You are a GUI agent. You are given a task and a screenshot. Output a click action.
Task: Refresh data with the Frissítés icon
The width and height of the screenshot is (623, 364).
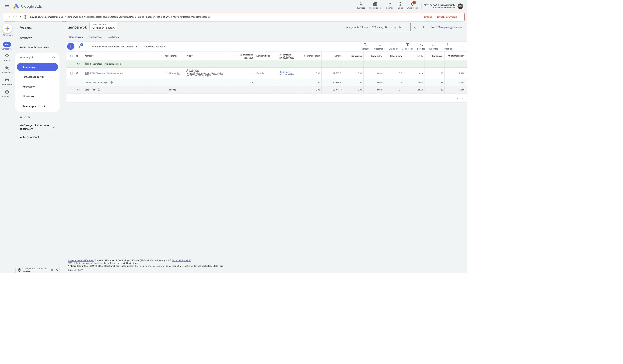[x=389, y=5]
